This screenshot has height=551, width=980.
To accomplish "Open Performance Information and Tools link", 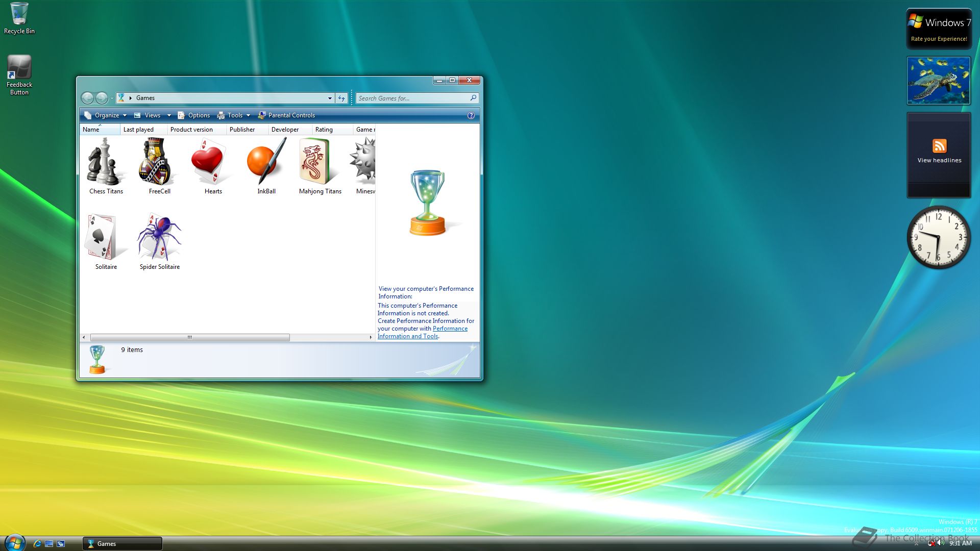I will (x=423, y=332).
